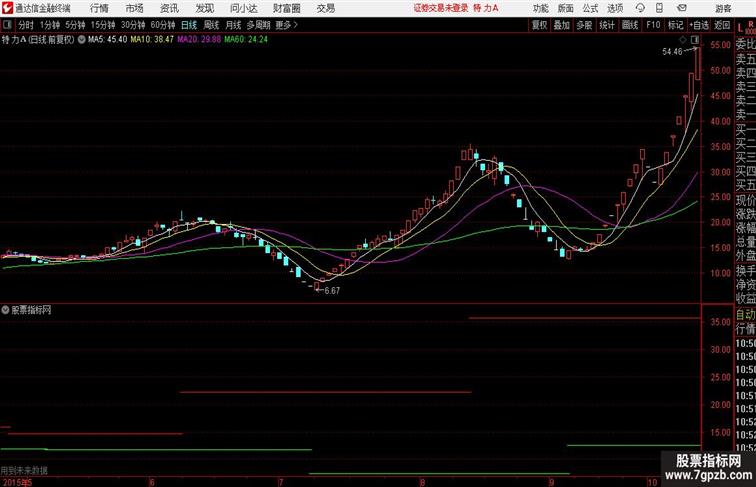Click the MA60: 24.24 label

(246, 40)
